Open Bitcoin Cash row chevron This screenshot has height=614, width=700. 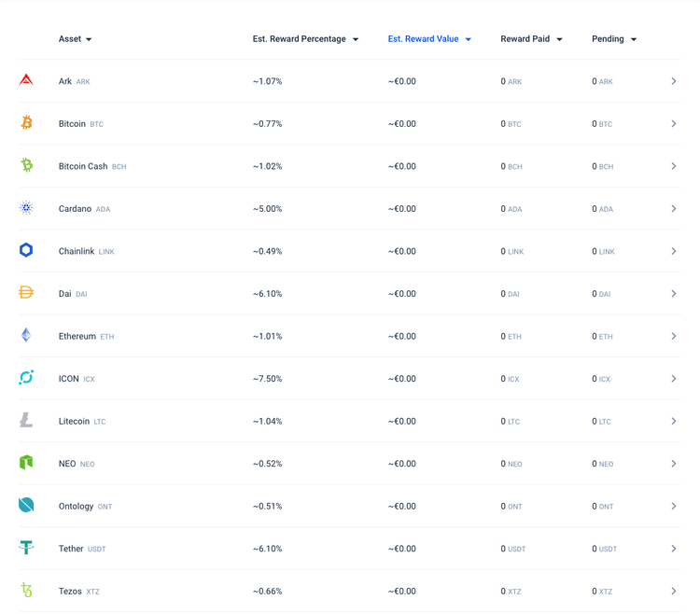click(x=674, y=166)
